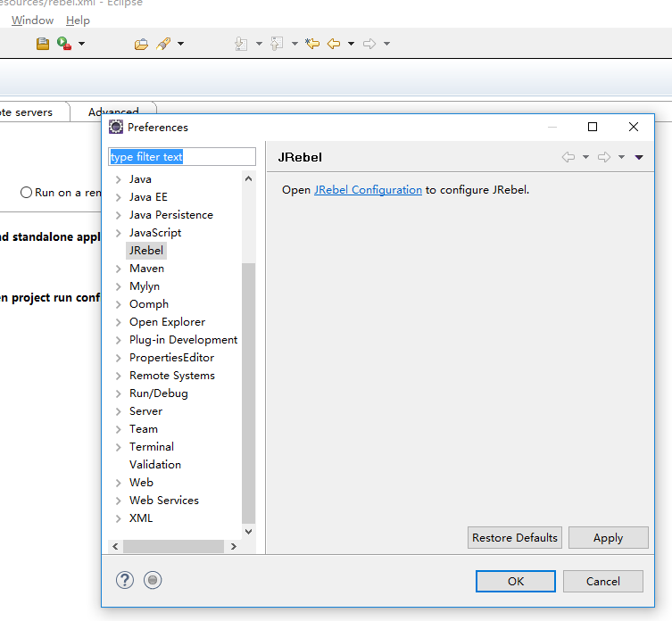Click the type filter text field
This screenshot has width=672, height=621.
point(182,156)
